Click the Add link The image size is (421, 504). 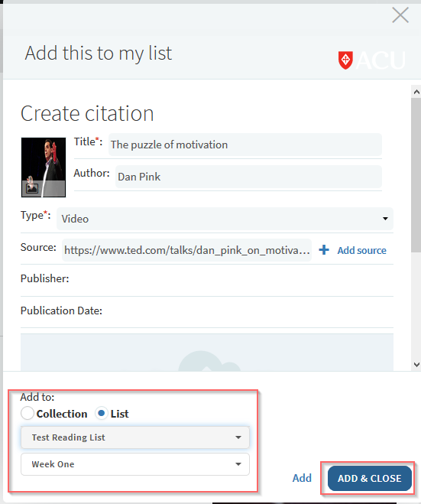[x=302, y=478]
